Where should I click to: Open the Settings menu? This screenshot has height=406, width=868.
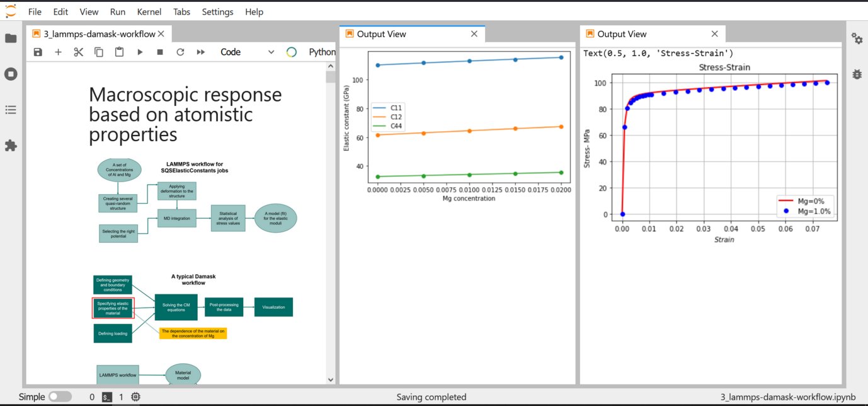point(217,12)
